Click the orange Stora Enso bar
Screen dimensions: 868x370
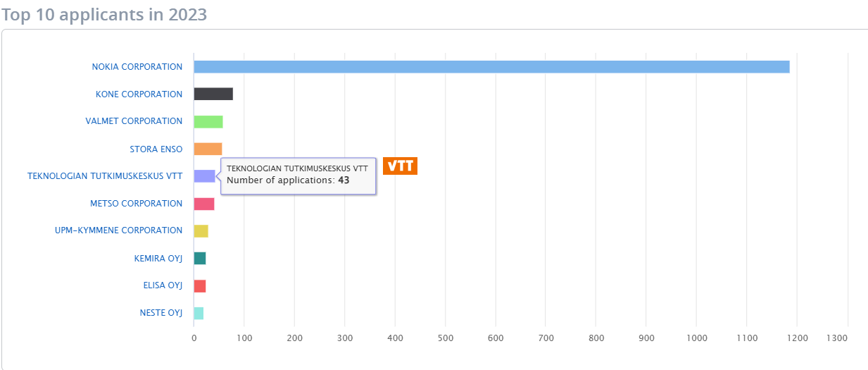(208, 149)
